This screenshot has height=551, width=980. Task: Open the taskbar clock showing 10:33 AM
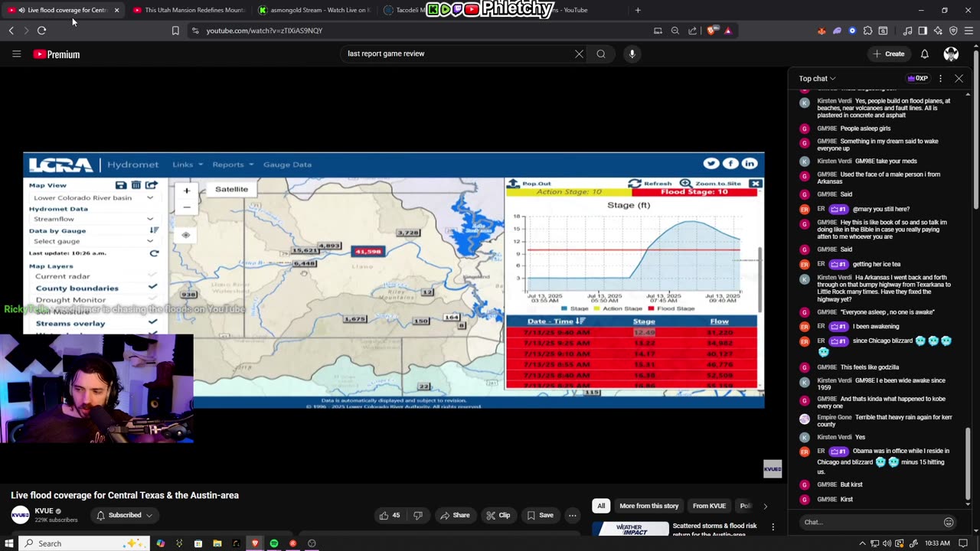937,543
